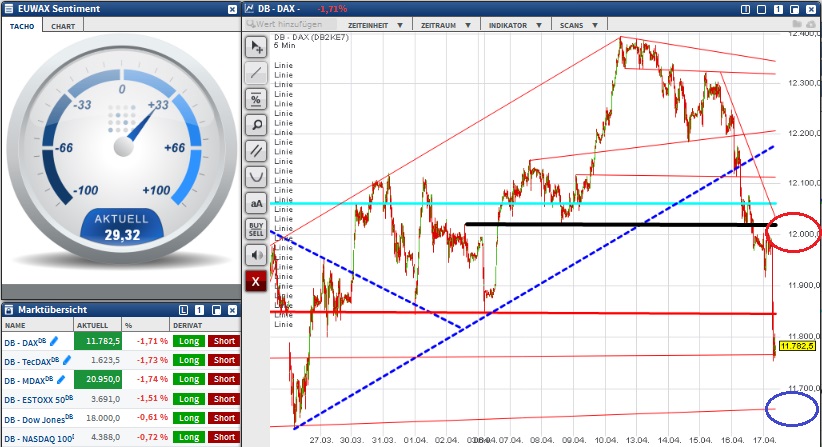822x447 pixels.
Task: Click the yellow 11.782,5 price label on chart
Action: pos(797,346)
